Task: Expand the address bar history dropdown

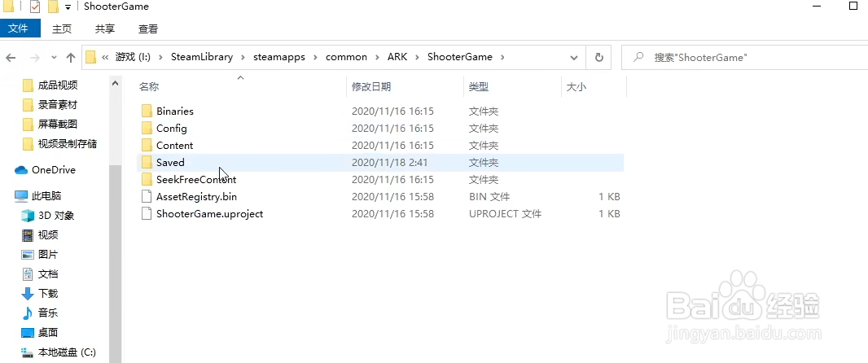Action: tap(574, 57)
